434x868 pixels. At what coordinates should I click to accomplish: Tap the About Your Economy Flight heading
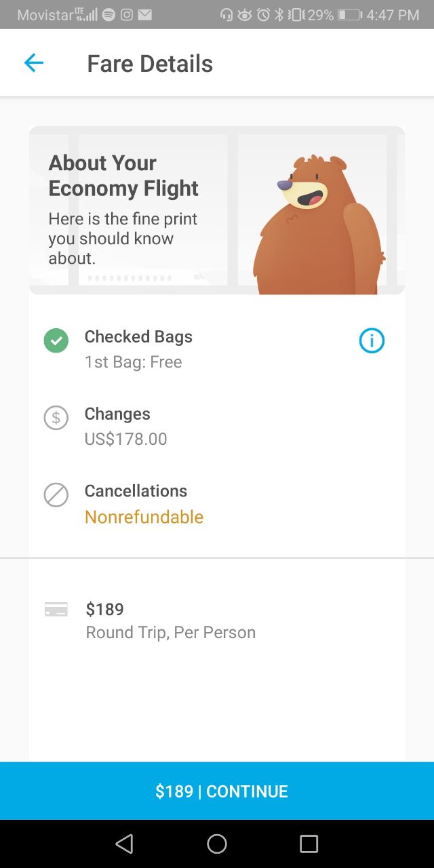[123, 176]
